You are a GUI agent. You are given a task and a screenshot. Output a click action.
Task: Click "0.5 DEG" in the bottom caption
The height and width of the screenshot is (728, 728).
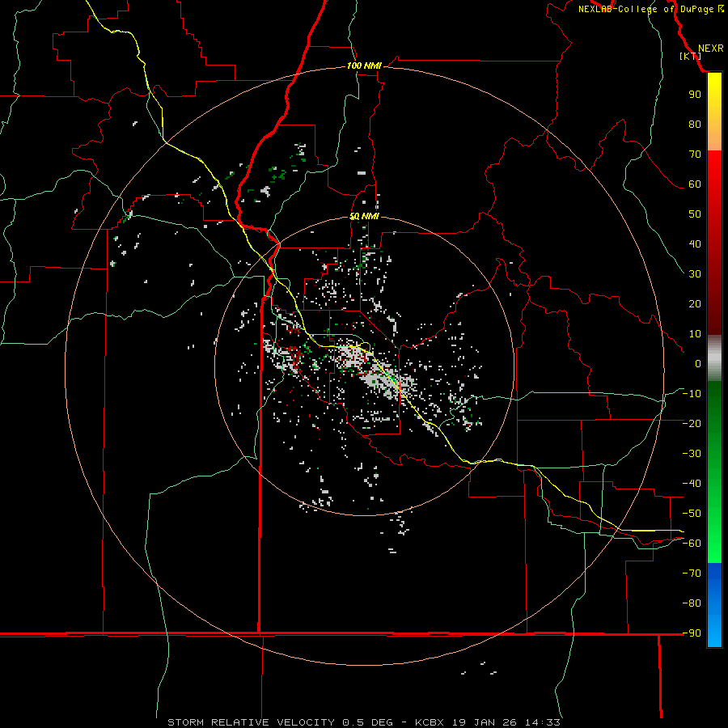[368, 722]
